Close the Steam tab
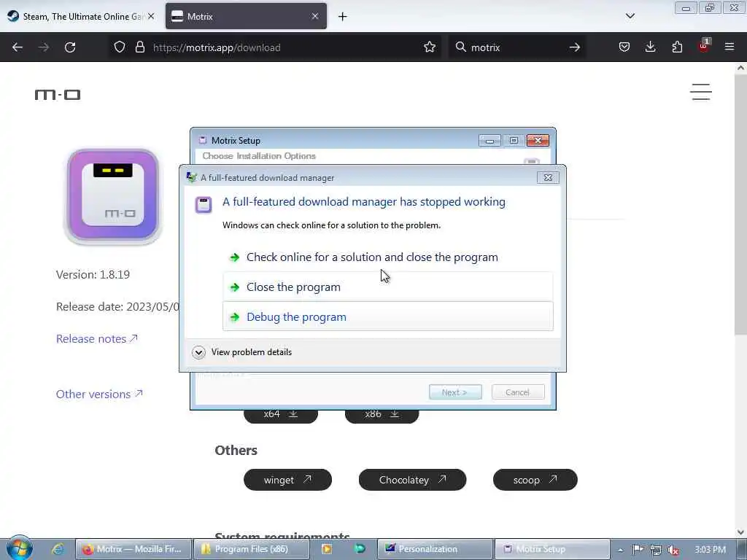 (150, 16)
